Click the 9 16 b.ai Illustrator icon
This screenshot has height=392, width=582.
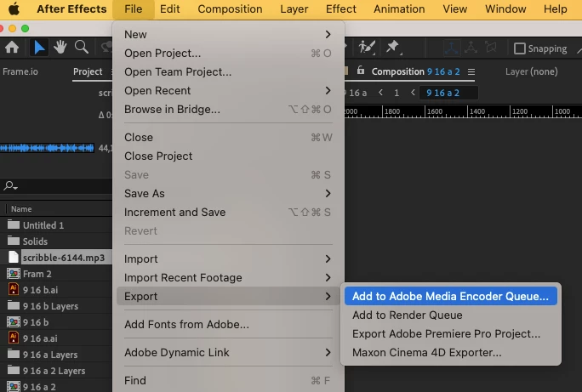point(14,290)
